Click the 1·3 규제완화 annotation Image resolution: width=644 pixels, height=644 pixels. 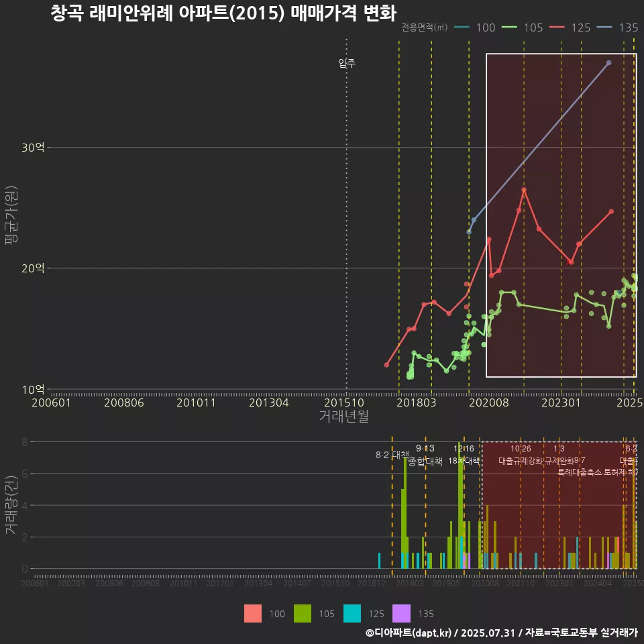(559, 455)
